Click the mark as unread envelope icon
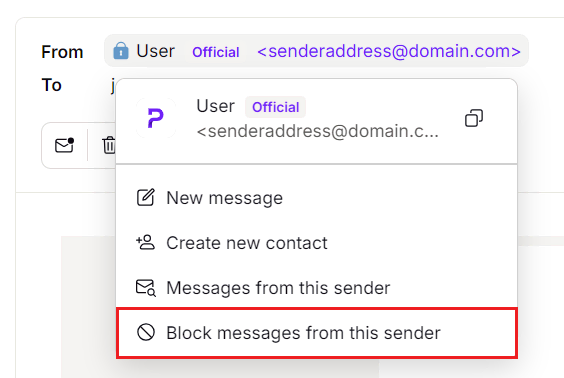Image resolution: width=564 pixels, height=378 pixels. [64, 145]
